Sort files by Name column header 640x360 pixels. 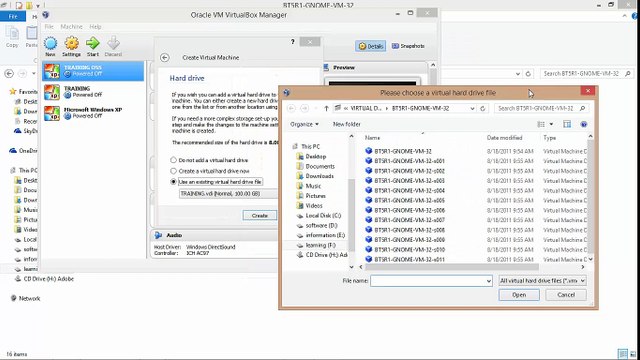pyautogui.click(x=372, y=138)
